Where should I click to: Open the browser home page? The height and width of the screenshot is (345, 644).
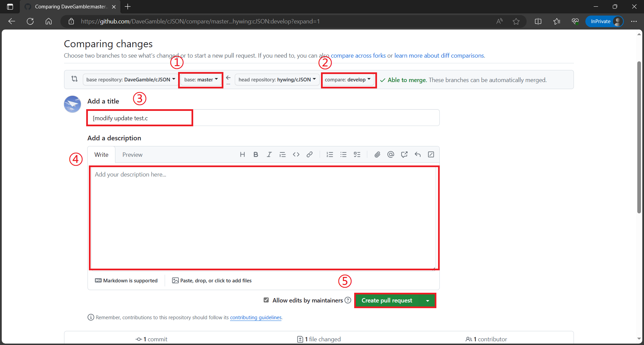[49, 21]
